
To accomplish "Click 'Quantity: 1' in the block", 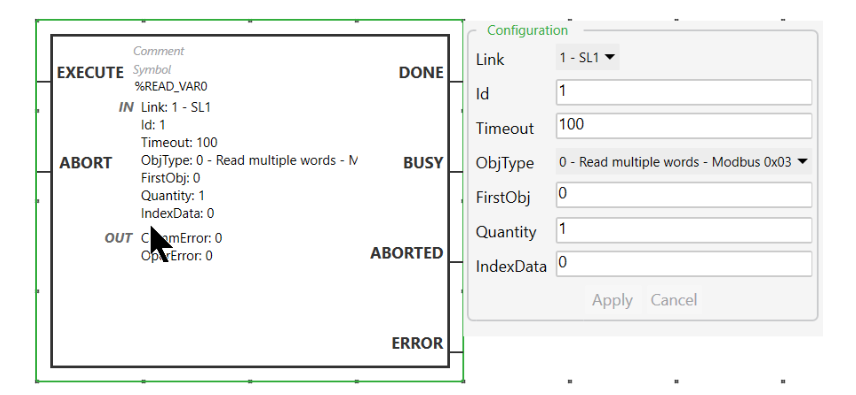I will pos(173,195).
